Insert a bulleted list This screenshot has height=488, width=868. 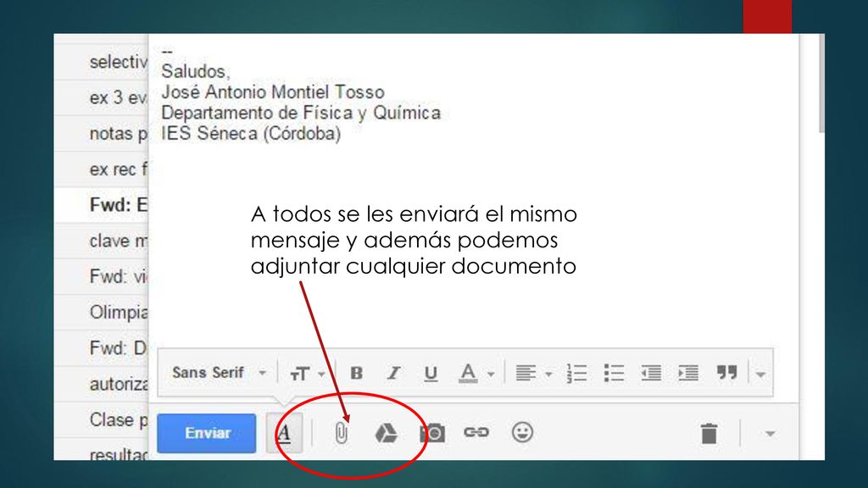coord(614,374)
